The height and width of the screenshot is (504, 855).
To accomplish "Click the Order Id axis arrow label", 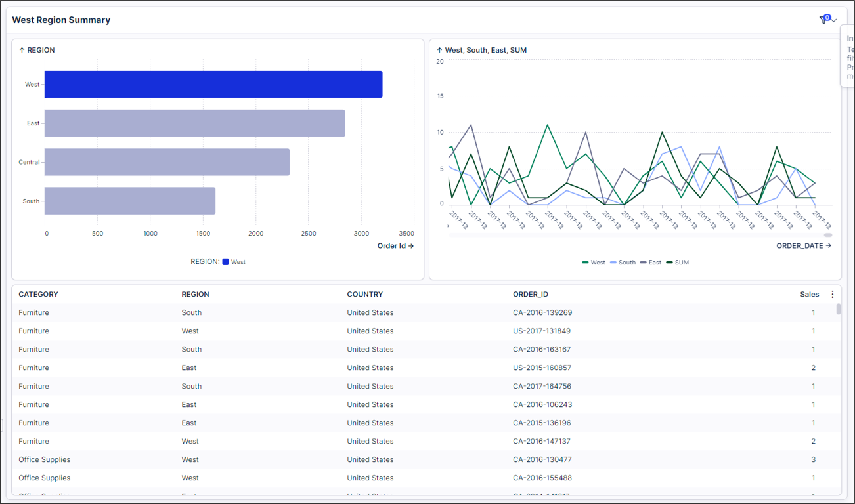I will point(395,246).
